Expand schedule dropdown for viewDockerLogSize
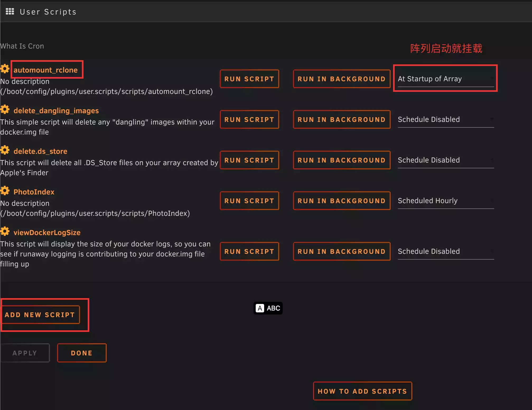This screenshot has width=532, height=410. point(446,251)
